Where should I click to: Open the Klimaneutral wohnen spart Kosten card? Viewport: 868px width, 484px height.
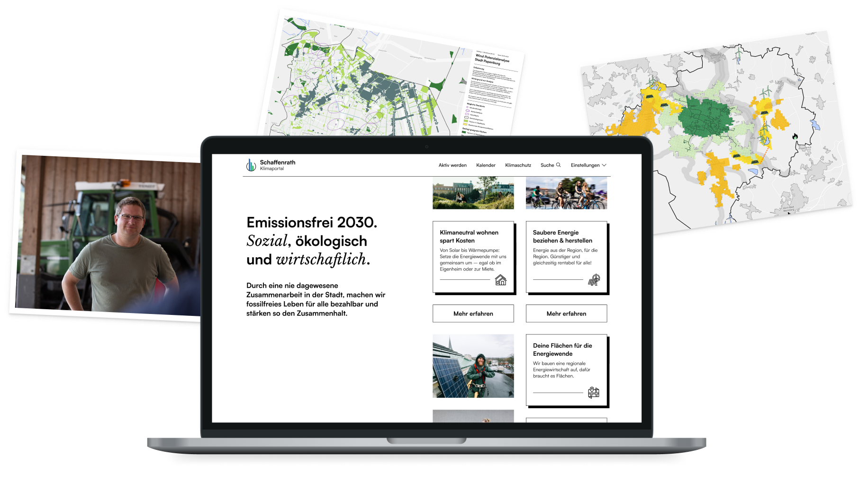473,258
